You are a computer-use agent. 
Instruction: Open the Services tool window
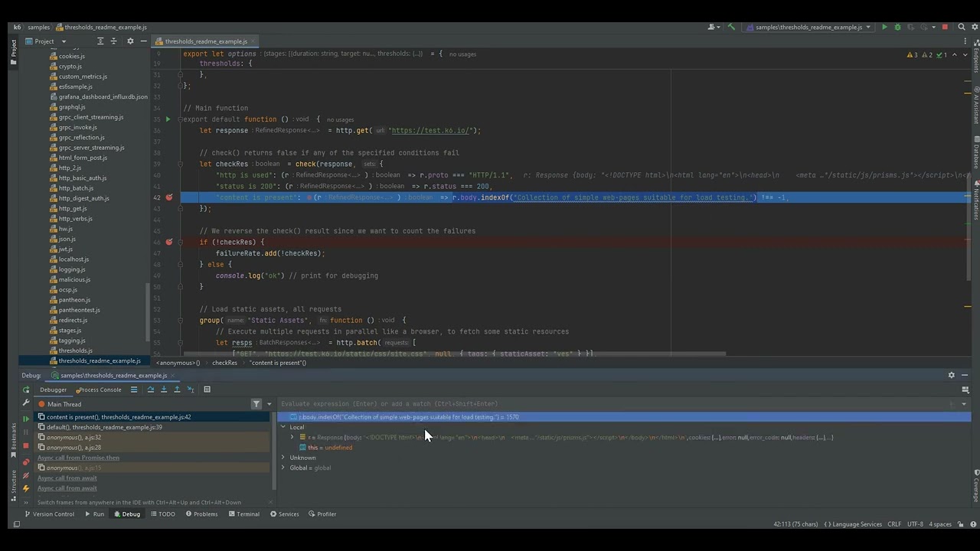(284, 514)
